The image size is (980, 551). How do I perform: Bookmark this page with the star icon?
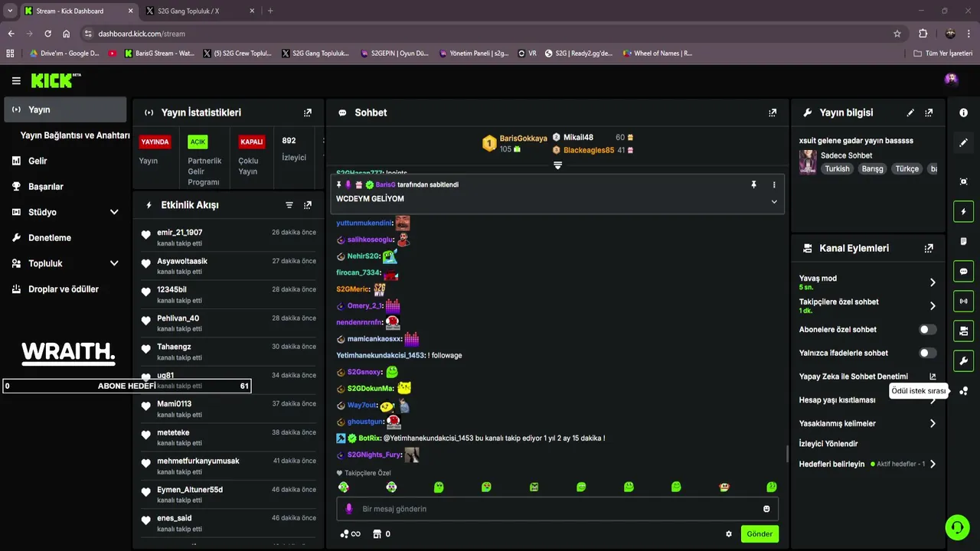point(897,34)
